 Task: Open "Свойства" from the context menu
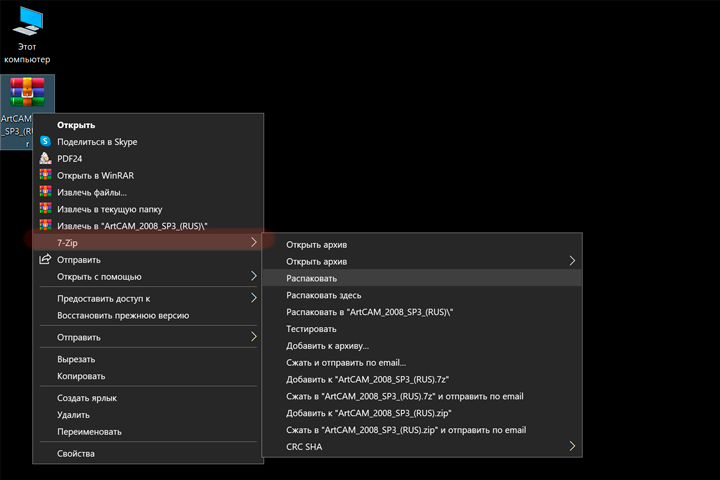point(76,454)
